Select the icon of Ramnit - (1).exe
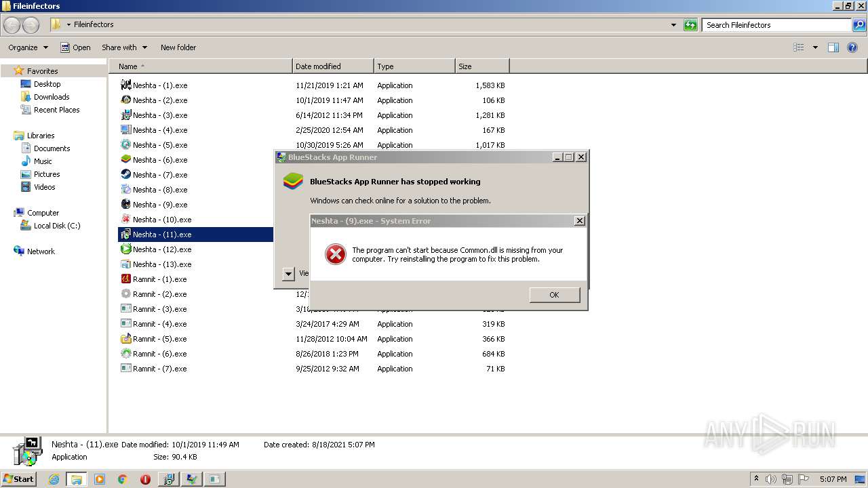 pos(125,279)
